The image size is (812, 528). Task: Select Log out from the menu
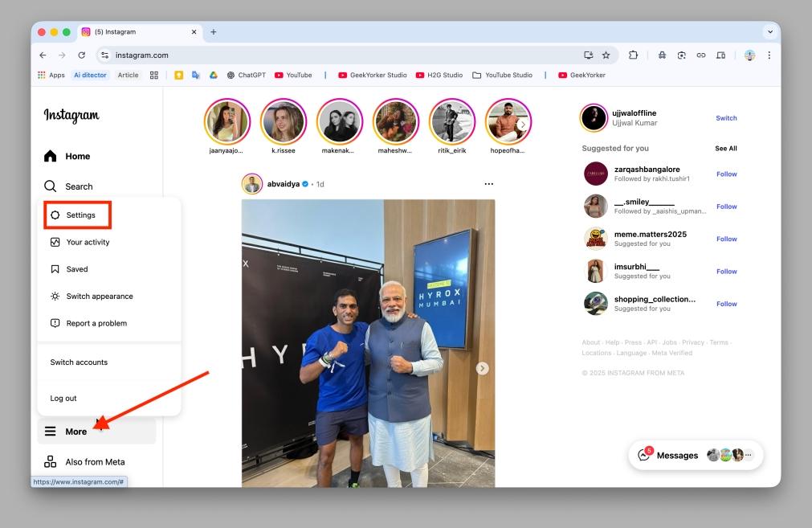point(63,398)
